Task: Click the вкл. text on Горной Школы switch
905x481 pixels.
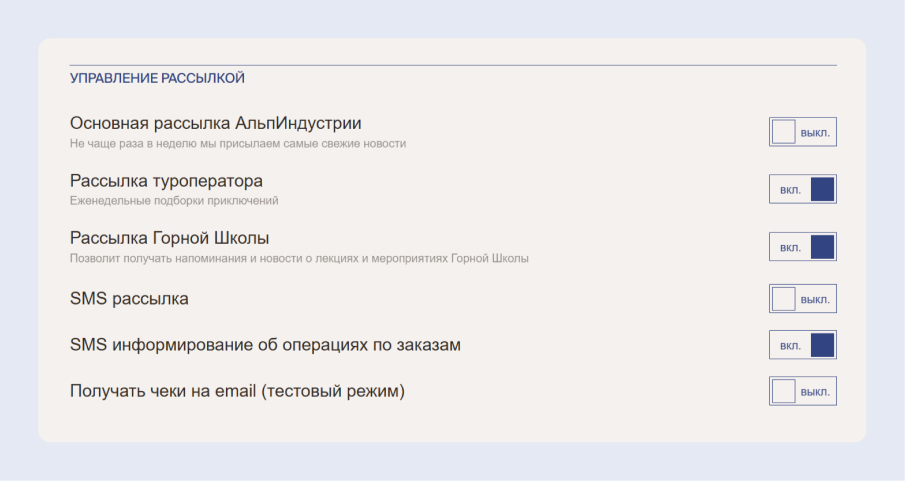Action: point(790,247)
